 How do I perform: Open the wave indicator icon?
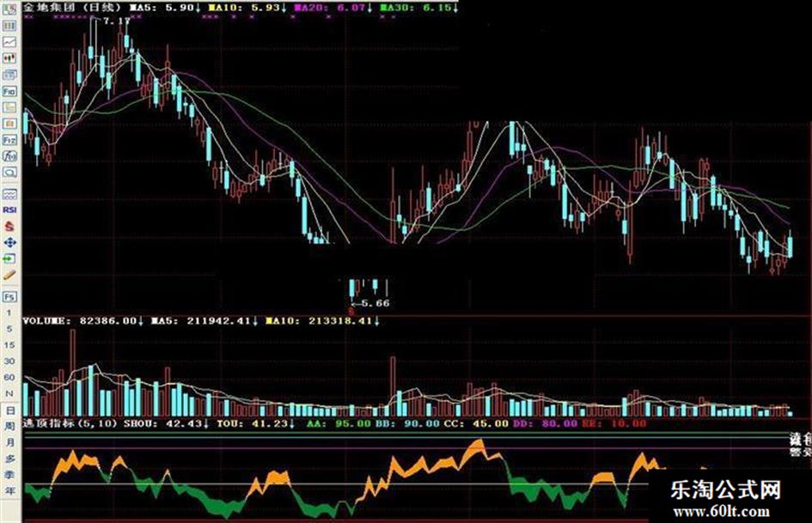pyautogui.click(x=9, y=194)
